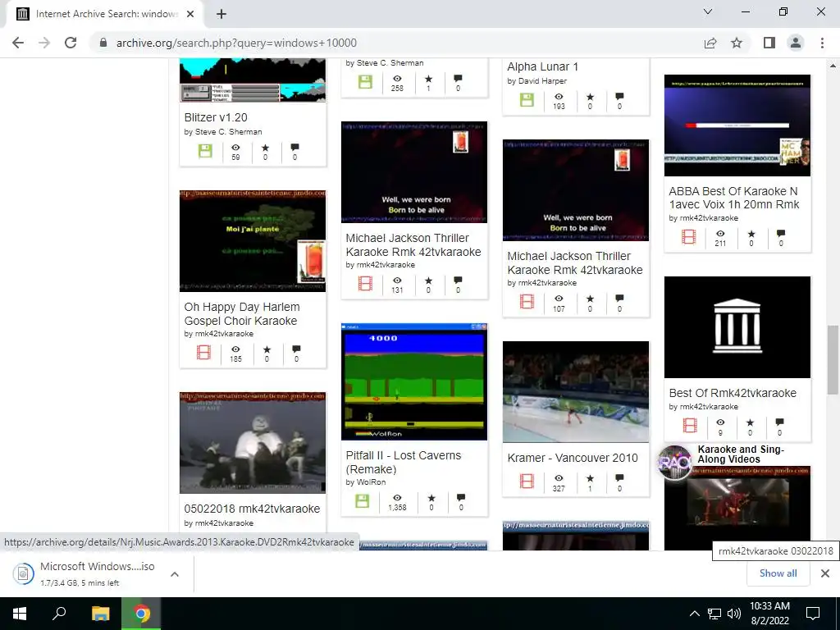Click the movie film icon under Oh Happy Day Harlem

pos(203,353)
